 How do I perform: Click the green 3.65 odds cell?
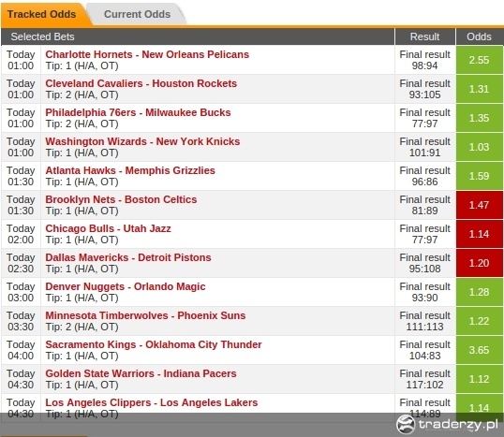480,350
